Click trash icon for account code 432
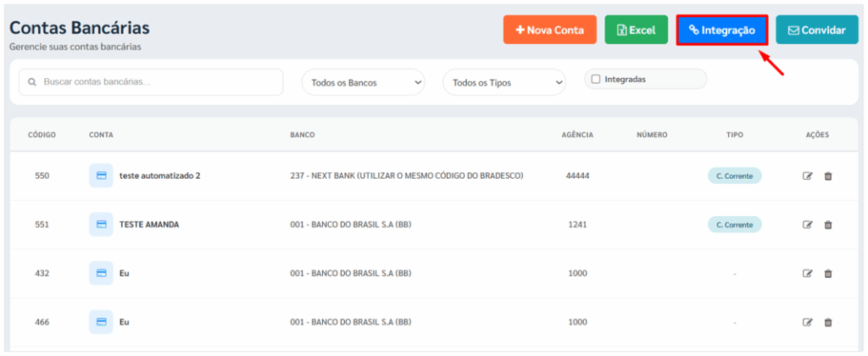 point(828,274)
